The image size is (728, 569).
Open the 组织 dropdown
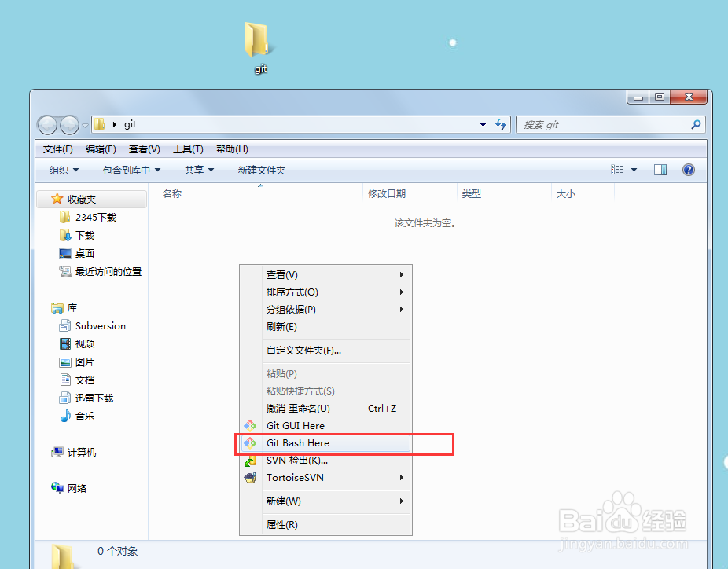(x=62, y=169)
